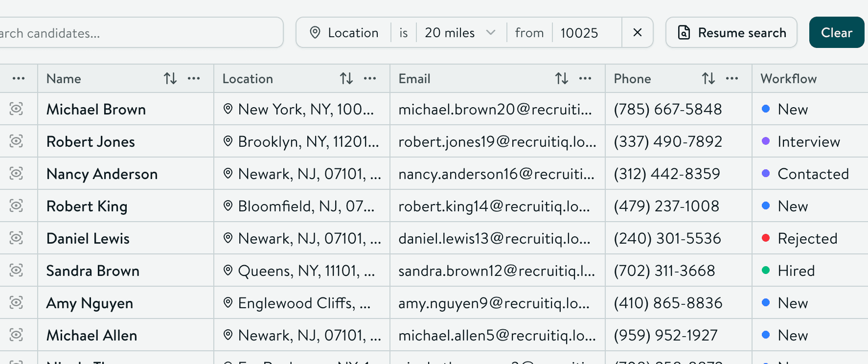Remove the Location filter with X
Screen dimensions: 868x364
(x=637, y=33)
